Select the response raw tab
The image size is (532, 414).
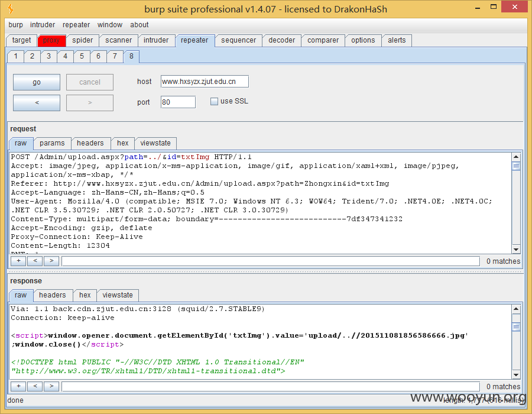point(21,295)
